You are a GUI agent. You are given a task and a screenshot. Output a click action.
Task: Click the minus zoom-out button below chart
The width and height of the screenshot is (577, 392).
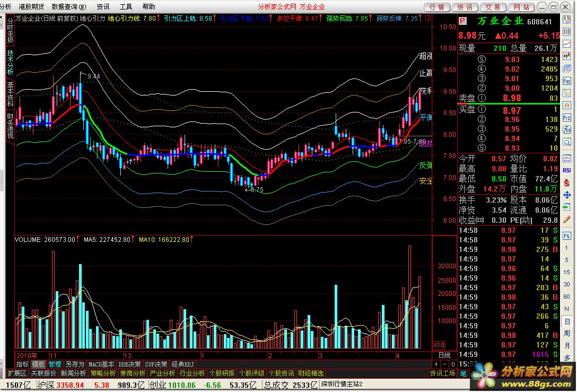(444, 364)
